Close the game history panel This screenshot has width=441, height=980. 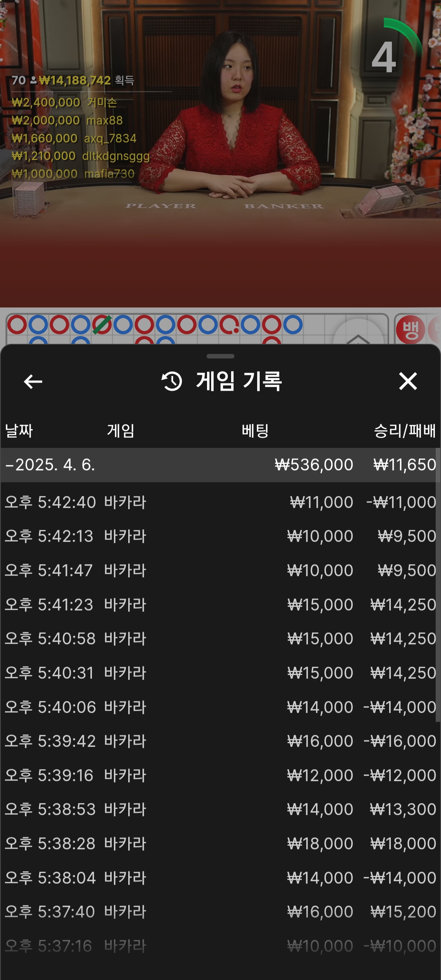click(408, 381)
